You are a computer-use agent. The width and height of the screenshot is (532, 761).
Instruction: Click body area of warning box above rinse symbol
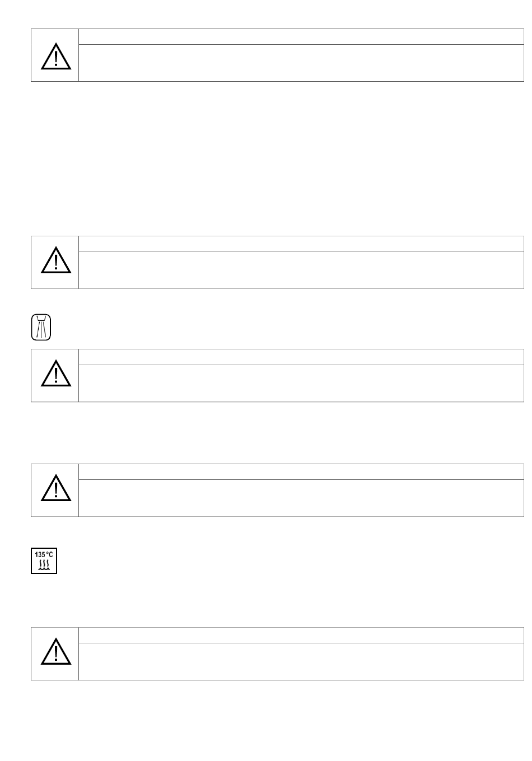pos(301,270)
